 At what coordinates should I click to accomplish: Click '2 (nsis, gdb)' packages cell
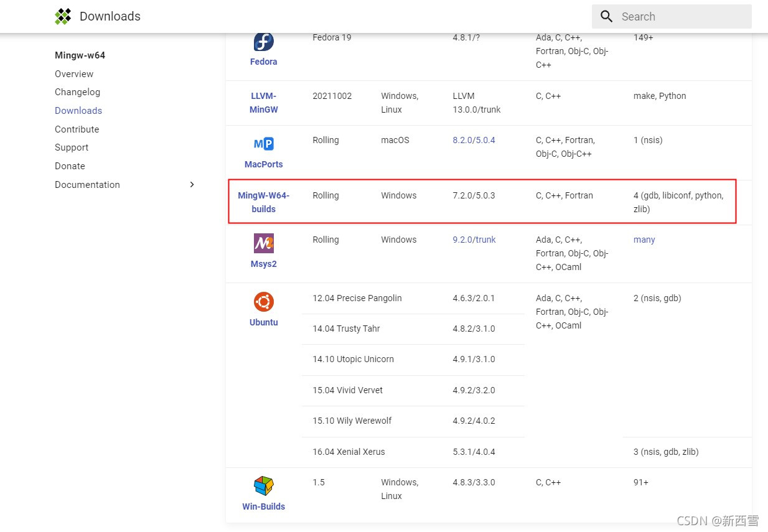click(657, 298)
